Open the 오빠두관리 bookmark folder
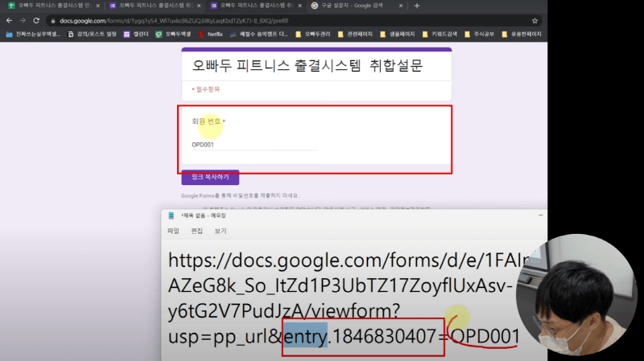 pyautogui.click(x=313, y=34)
